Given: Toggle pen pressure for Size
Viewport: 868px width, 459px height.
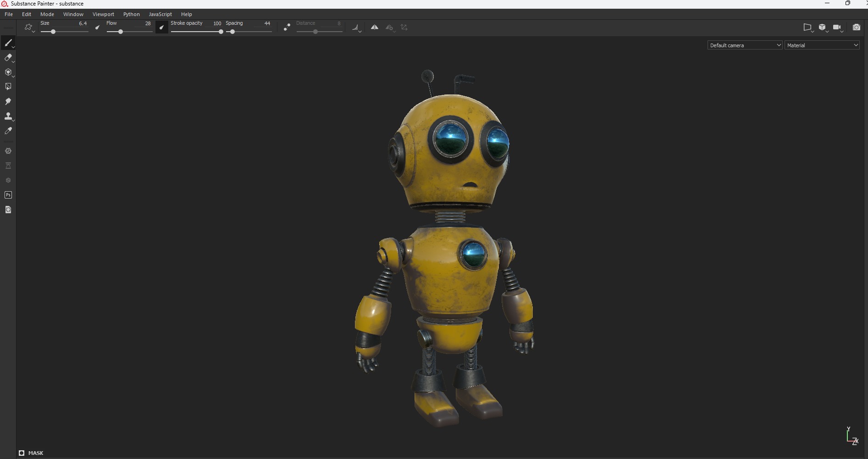Looking at the screenshot, I should tap(97, 28).
